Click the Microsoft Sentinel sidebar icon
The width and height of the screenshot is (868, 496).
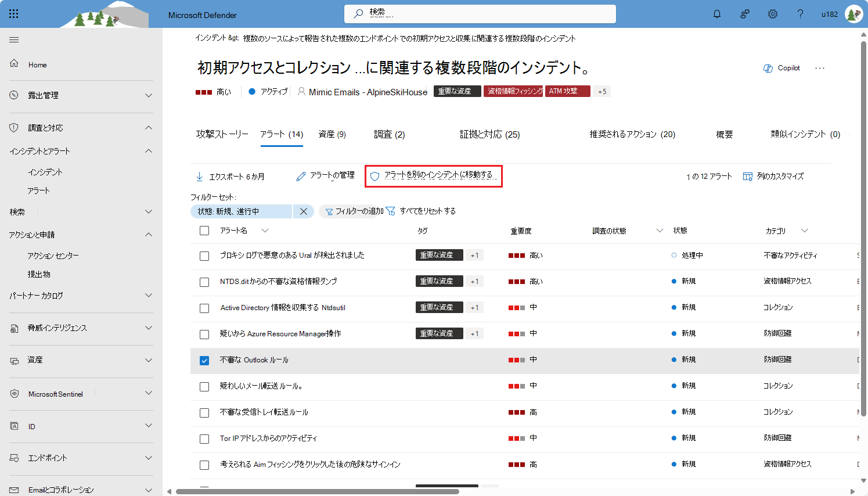(x=14, y=393)
